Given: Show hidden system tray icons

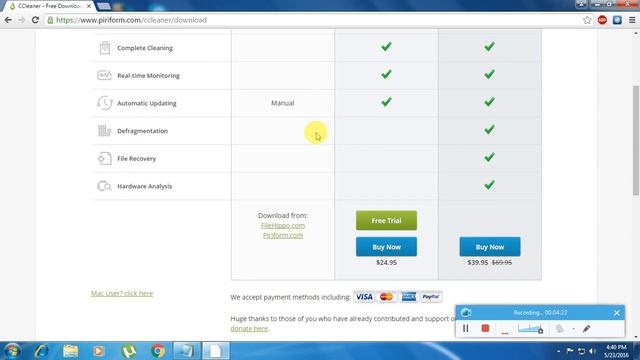Looking at the screenshot, I should (x=558, y=351).
